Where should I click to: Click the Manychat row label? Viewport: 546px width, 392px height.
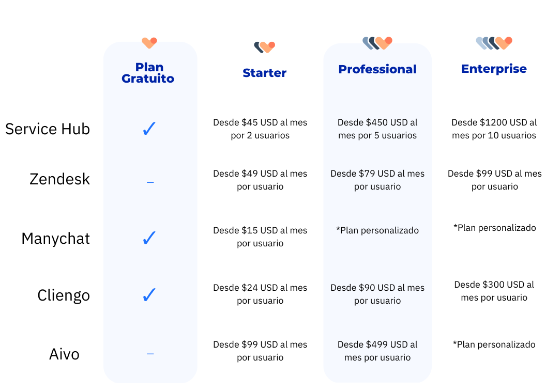[56, 239]
